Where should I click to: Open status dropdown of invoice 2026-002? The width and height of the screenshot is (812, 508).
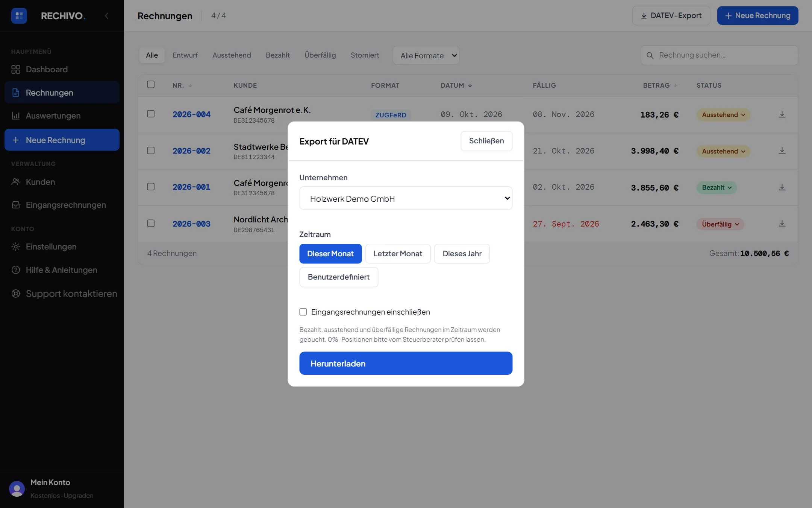point(723,151)
